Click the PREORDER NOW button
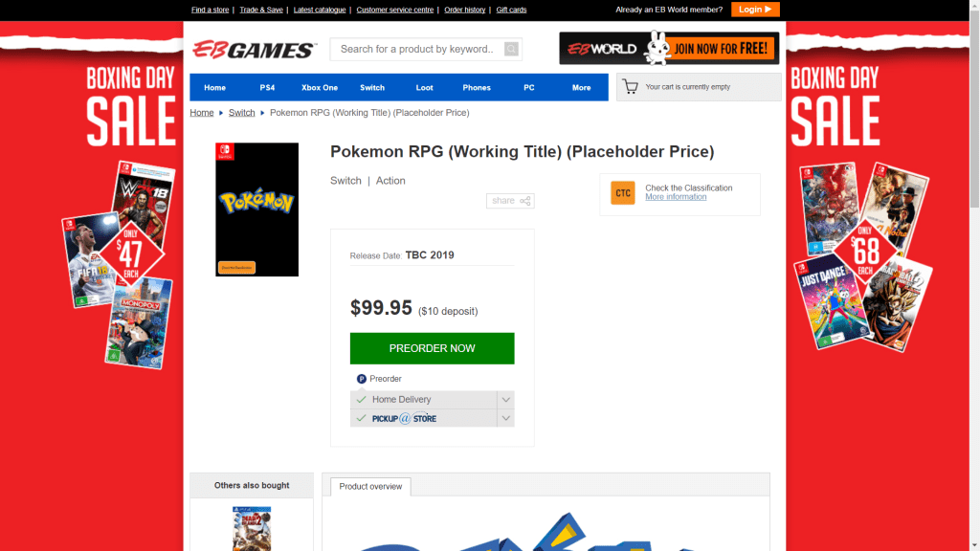 (x=432, y=348)
